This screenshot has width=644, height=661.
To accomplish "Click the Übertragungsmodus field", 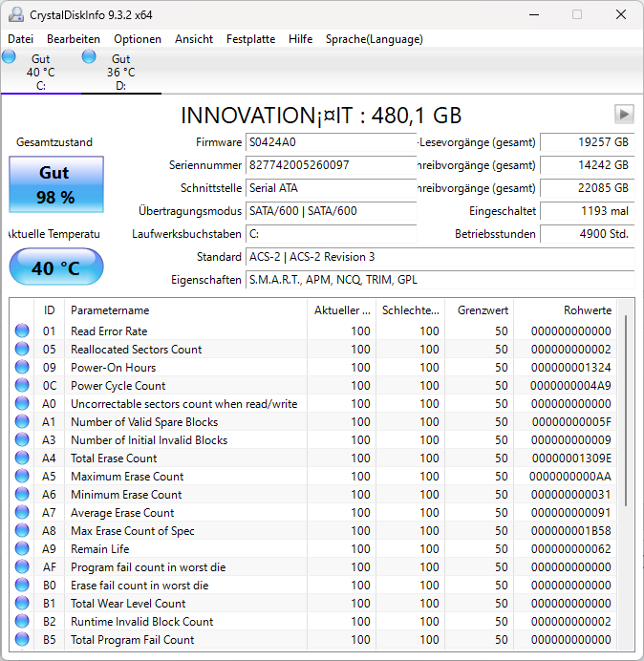I will coord(331,211).
